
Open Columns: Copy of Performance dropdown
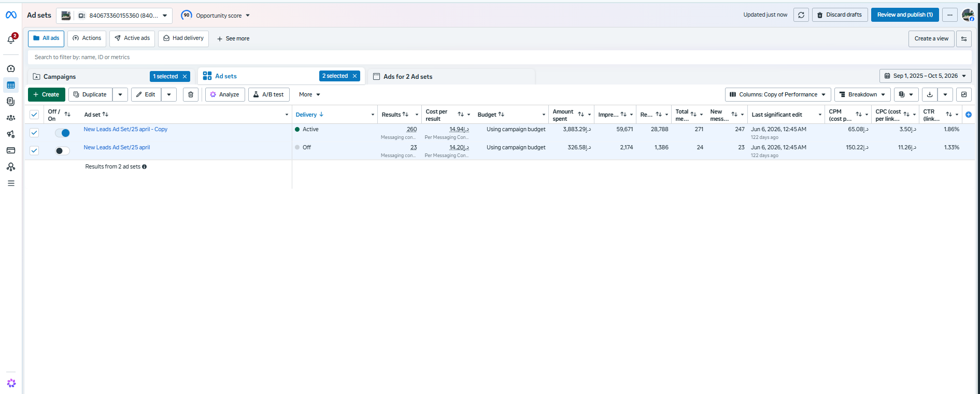778,94
